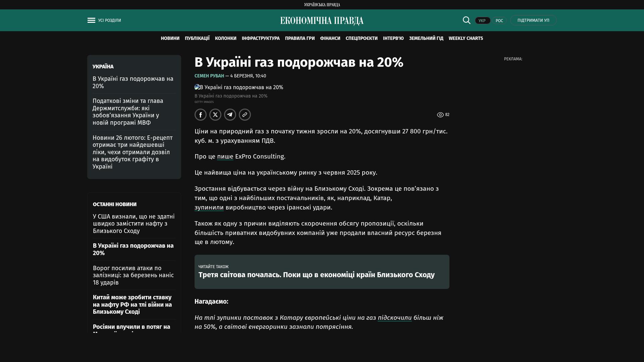Follow the 'пише' source link

[x=225, y=157]
